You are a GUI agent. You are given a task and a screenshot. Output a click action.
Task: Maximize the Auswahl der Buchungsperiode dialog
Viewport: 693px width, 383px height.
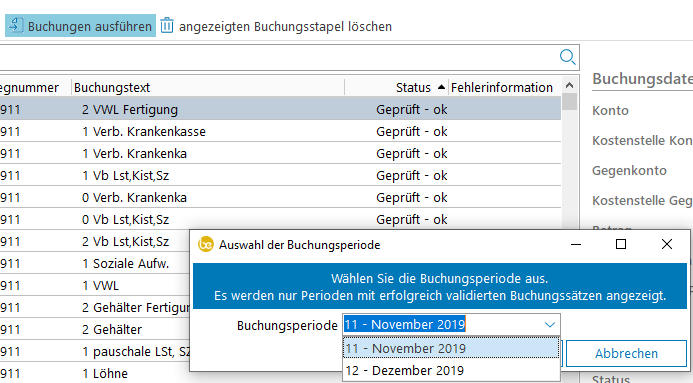point(621,244)
